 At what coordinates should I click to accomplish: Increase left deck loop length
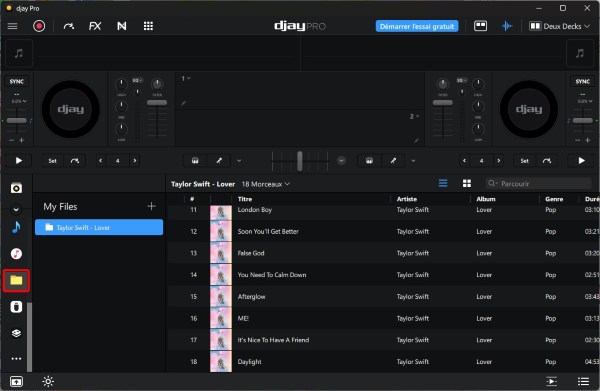135,161
